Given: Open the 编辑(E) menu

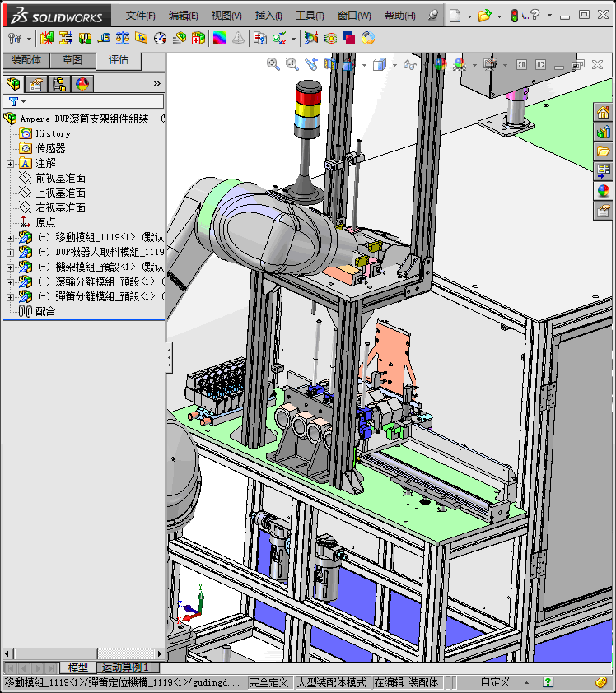Looking at the screenshot, I should click(x=183, y=16).
